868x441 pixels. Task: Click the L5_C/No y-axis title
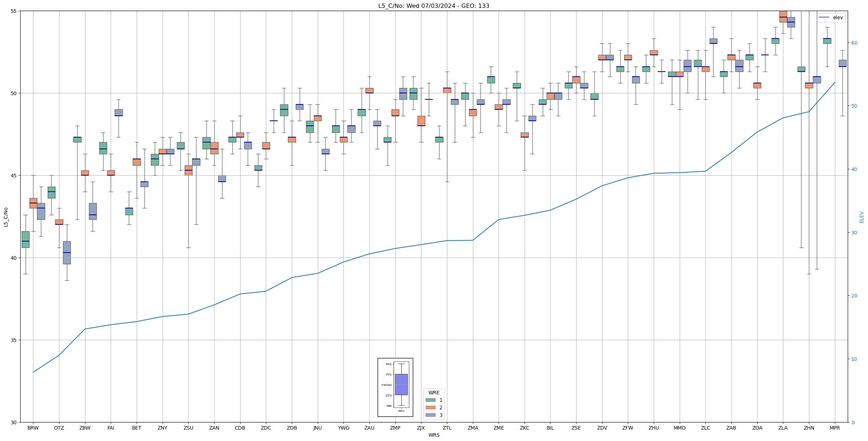click(x=6, y=217)
